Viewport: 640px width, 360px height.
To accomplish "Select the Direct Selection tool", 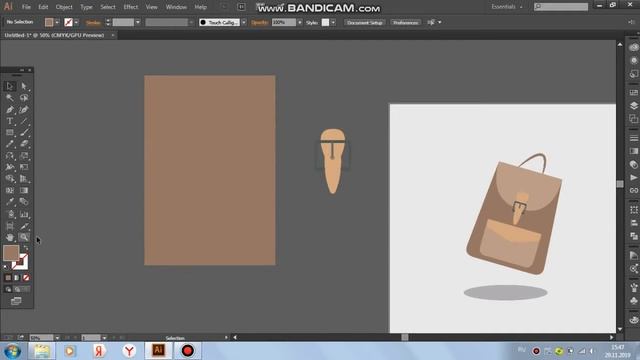I will [24, 86].
